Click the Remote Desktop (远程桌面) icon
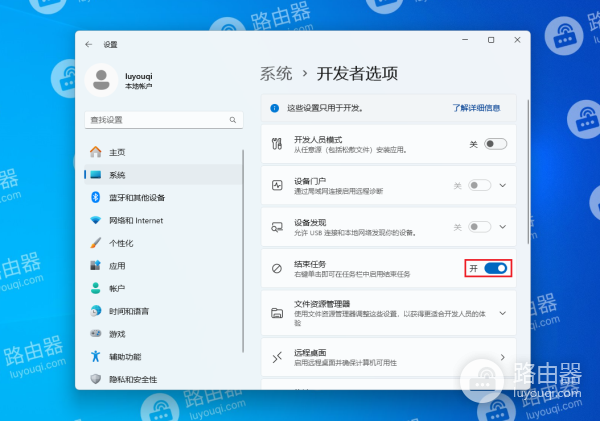 [277, 357]
